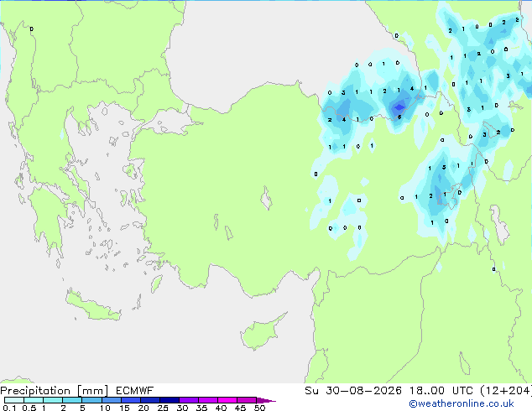
Task: Click the island of Cyprus on the map
Action: (261, 334)
